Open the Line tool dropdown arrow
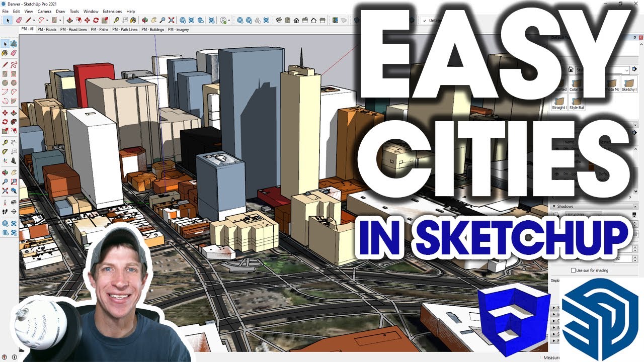 coord(34,20)
